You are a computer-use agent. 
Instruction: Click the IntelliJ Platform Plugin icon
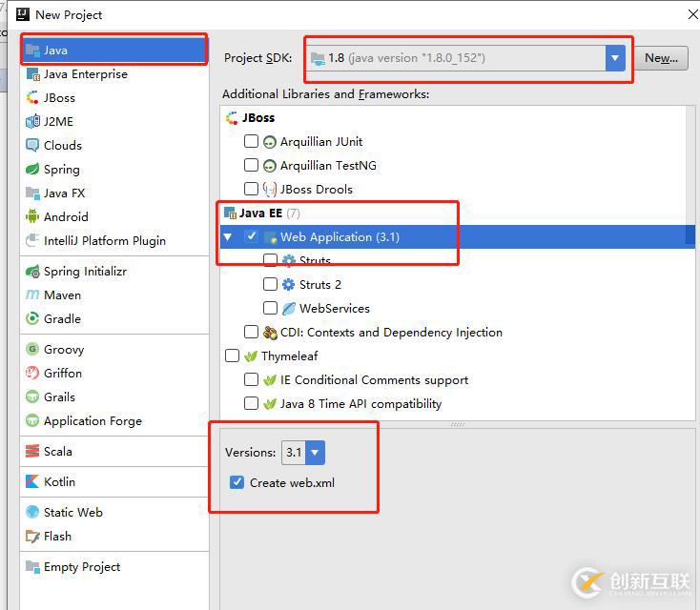(32, 240)
